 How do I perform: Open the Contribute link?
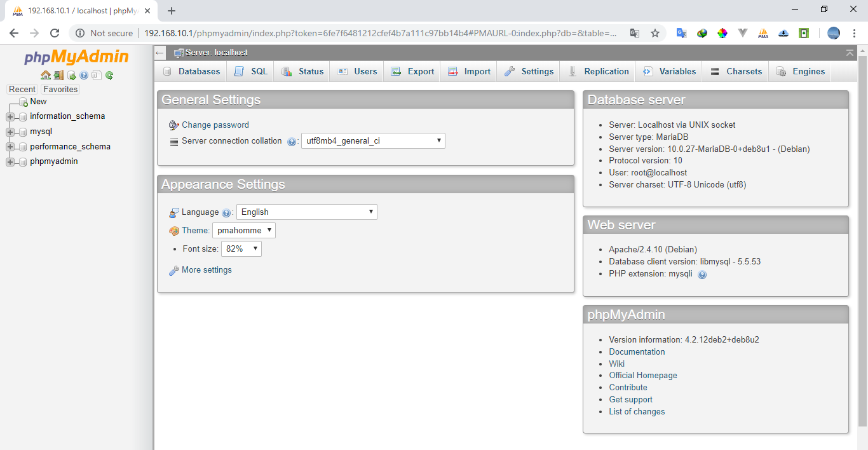pyautogui.click(x=628, y=388)
